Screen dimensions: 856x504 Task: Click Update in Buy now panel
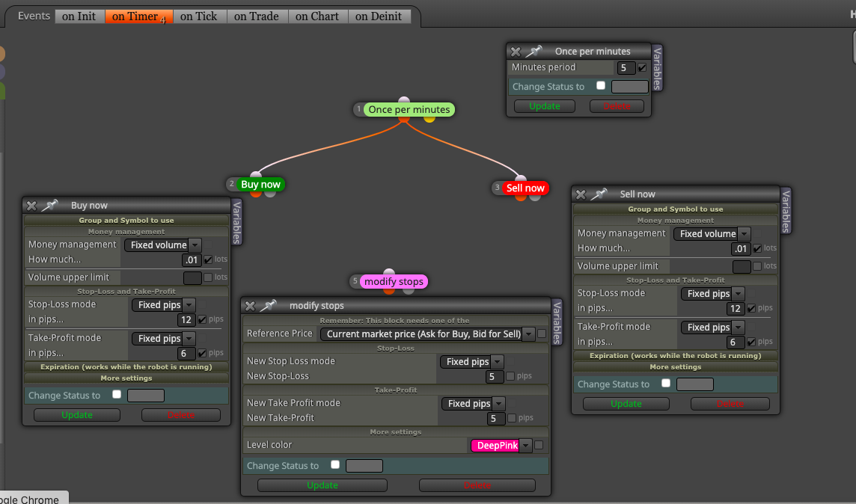click(x=77, y=415)
